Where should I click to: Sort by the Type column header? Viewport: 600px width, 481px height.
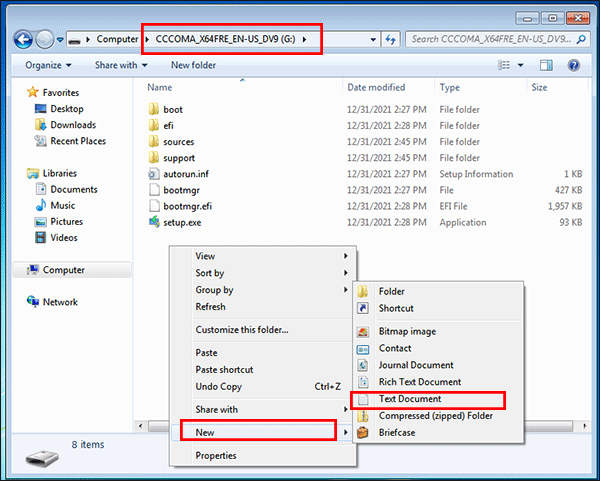point(450,87)
